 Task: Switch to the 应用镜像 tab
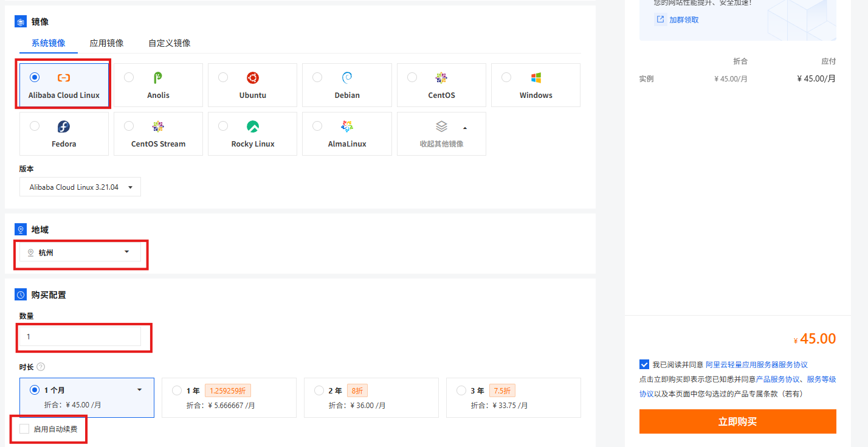point(107,43)
